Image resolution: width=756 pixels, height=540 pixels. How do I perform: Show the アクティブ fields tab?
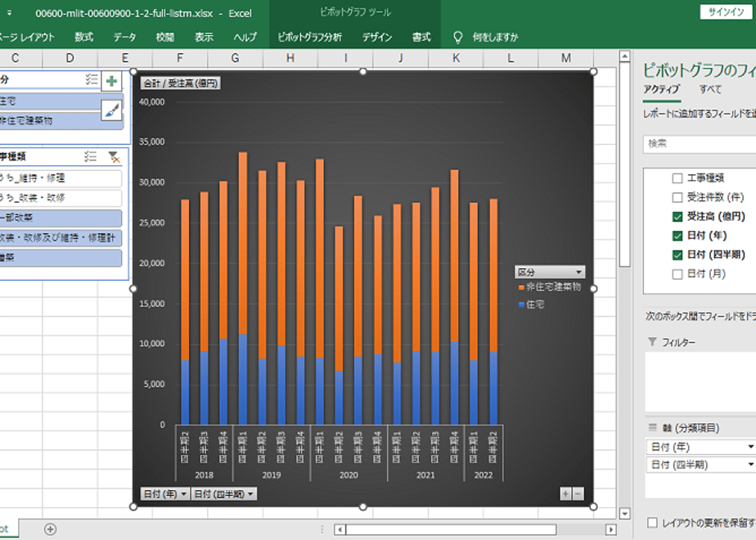click(661, 89)
